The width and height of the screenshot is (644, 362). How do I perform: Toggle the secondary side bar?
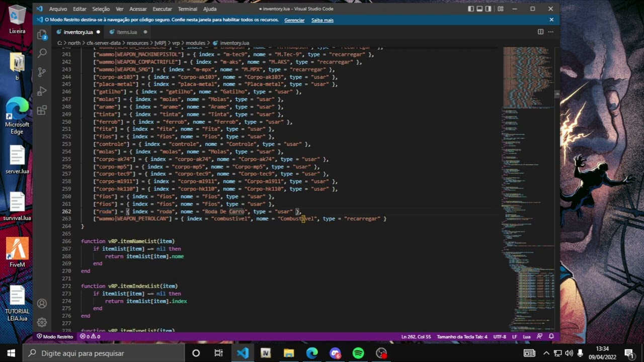[x=489, y=9]
